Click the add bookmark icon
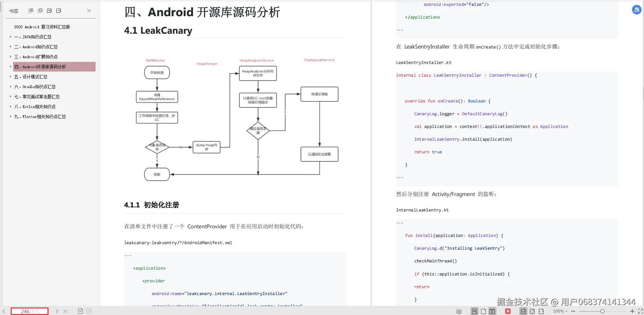 49,11
